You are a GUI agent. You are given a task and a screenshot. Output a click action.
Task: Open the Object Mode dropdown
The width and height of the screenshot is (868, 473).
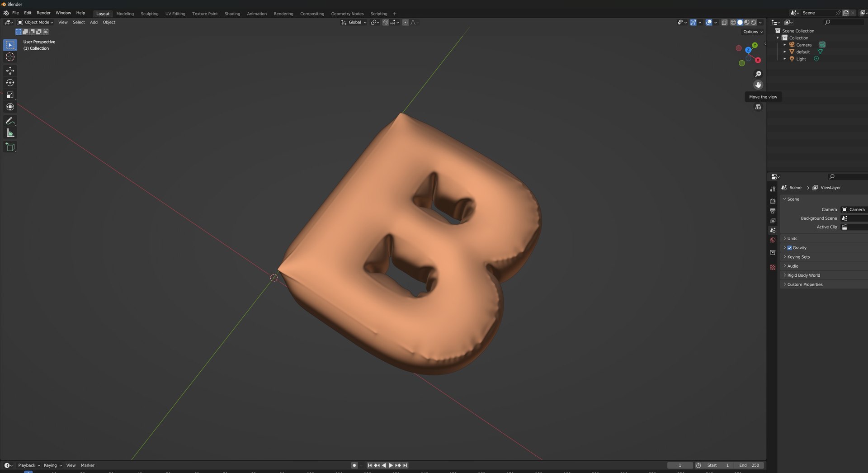click(35, 22)
